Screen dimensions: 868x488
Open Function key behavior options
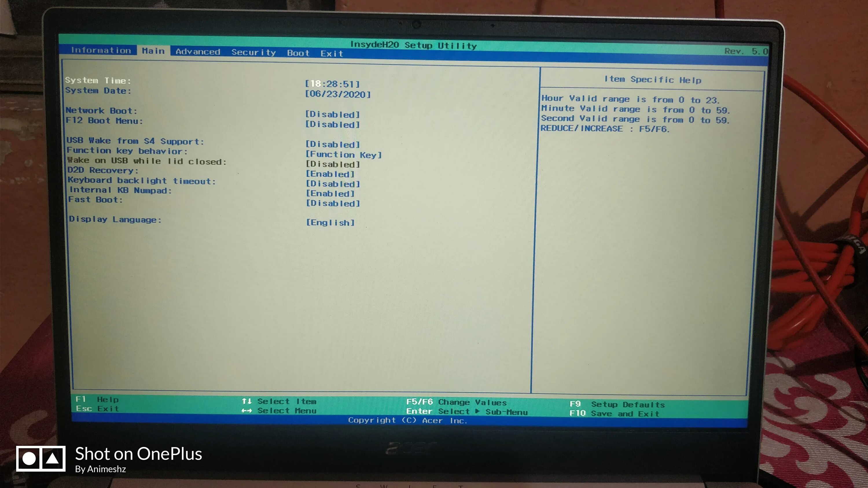(x=343, y=155)
